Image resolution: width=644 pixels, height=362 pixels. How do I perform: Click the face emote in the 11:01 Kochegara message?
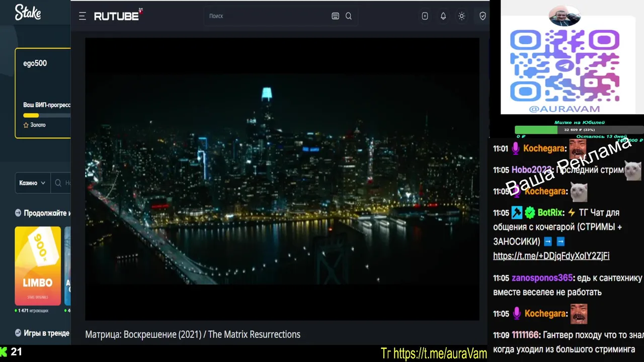click(x=578, y=148)
